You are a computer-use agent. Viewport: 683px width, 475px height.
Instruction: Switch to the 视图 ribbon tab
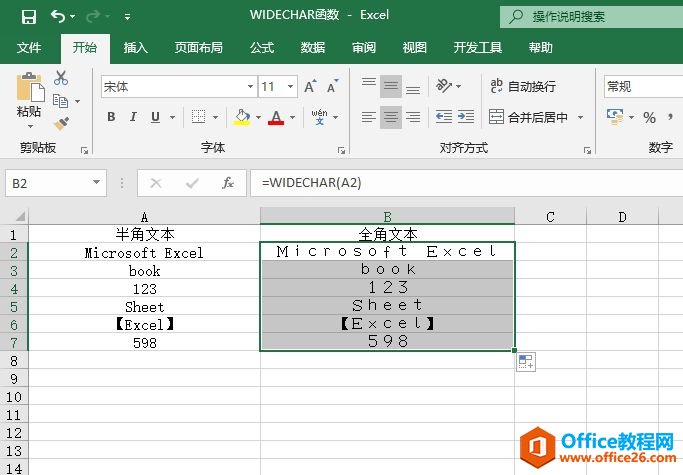pyautogui.click(x=415, y=48)
